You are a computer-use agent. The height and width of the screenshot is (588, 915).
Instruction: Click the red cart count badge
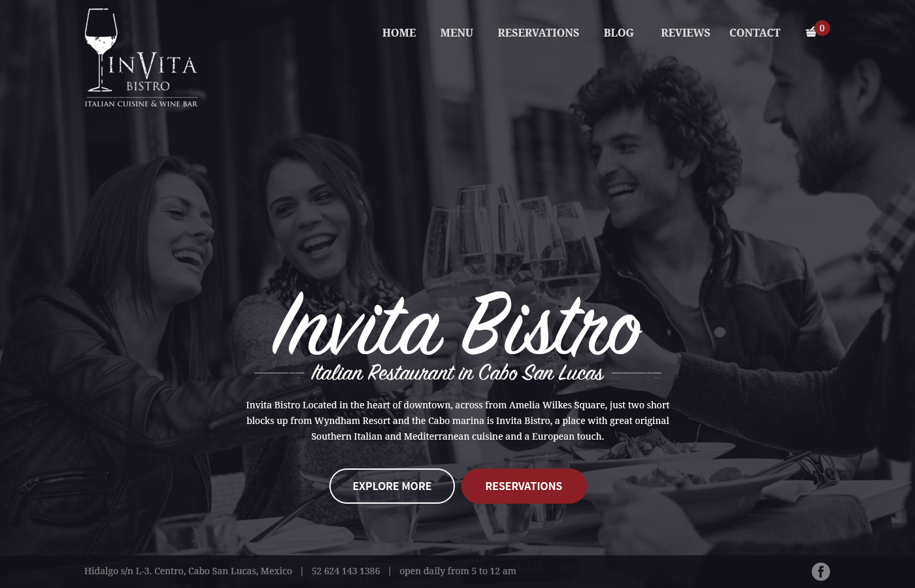tap(822, 28)
